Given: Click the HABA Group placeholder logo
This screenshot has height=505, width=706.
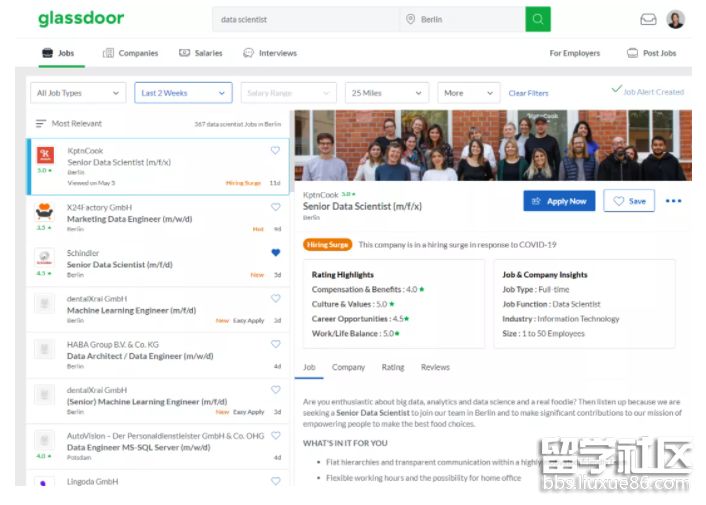Looking at the screenshot, I should tap(44, 349).
